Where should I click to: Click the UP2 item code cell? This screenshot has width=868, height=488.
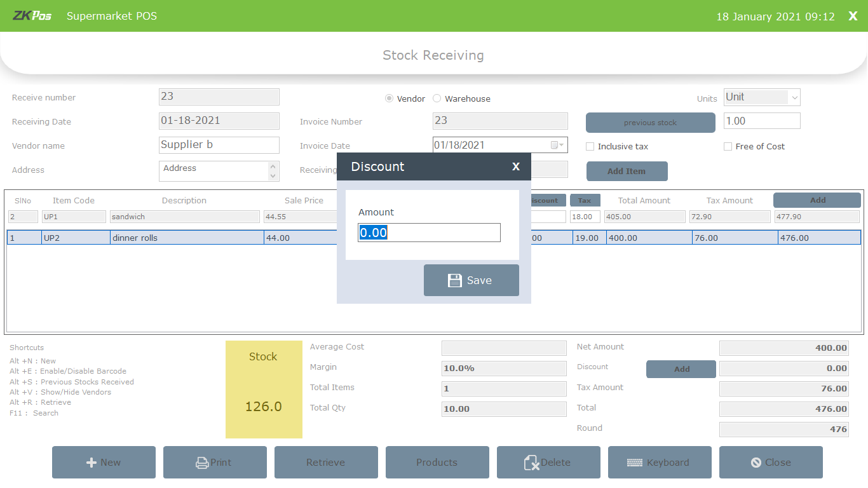click(x=76, y=238)
